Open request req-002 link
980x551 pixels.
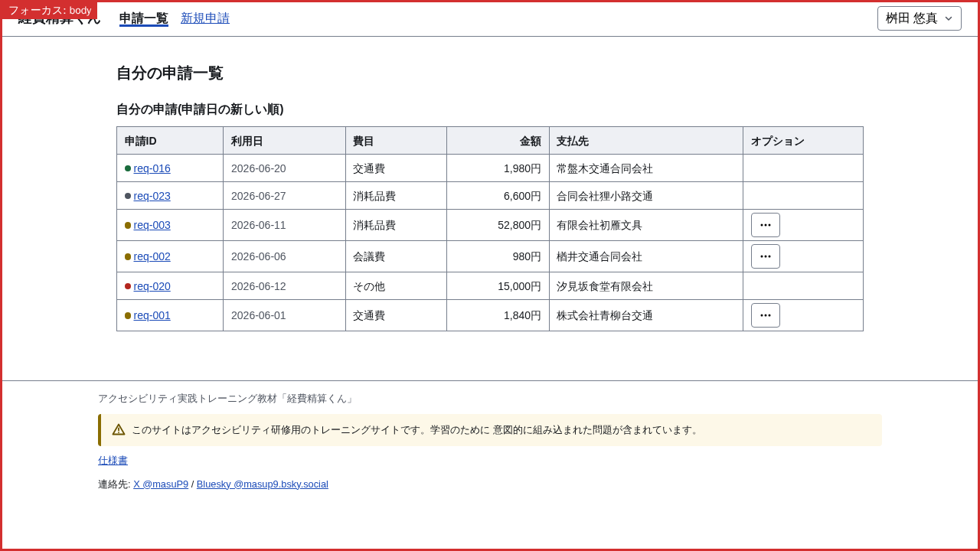pos(152,256)
